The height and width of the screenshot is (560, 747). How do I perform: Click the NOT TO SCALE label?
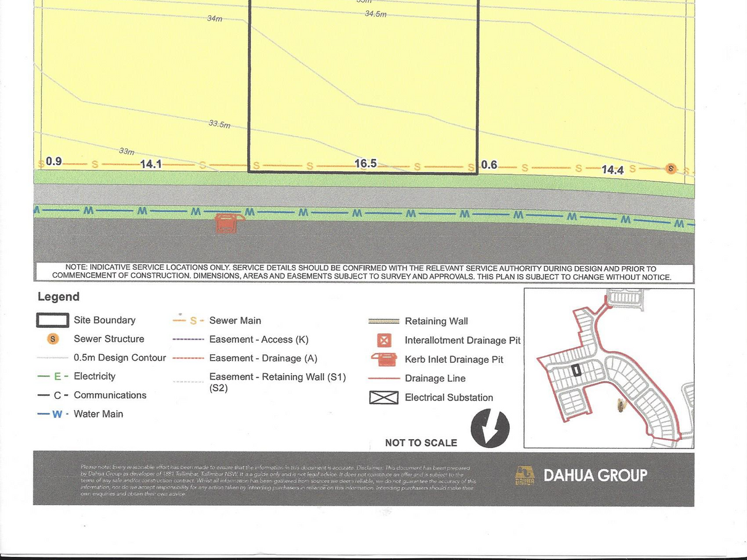pyautogui.click(x=421, y=443)
